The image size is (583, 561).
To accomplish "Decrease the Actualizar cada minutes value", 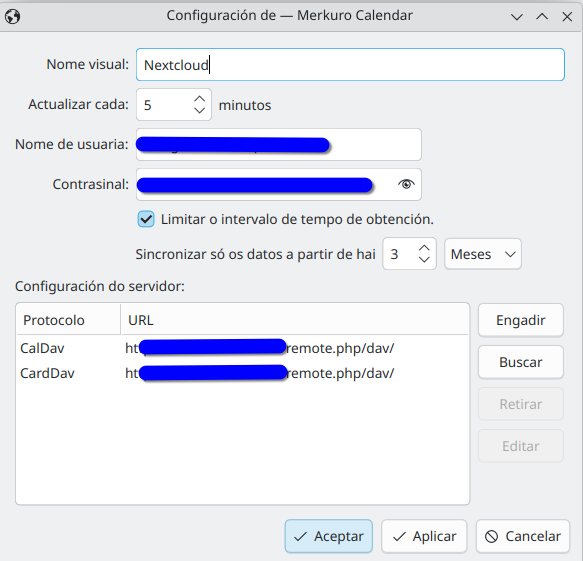I will point(200,110).
